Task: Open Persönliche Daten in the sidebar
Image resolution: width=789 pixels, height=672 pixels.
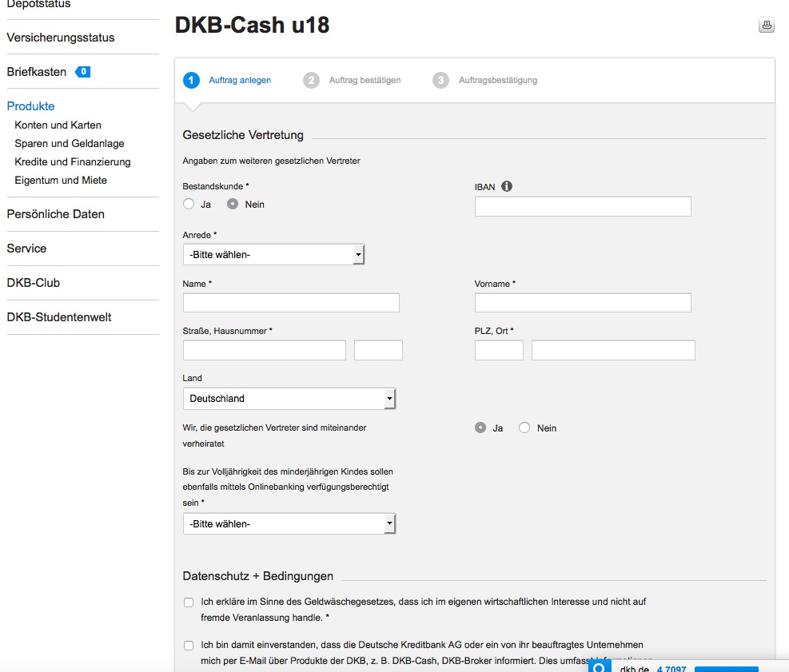Action: pos(56,214)
